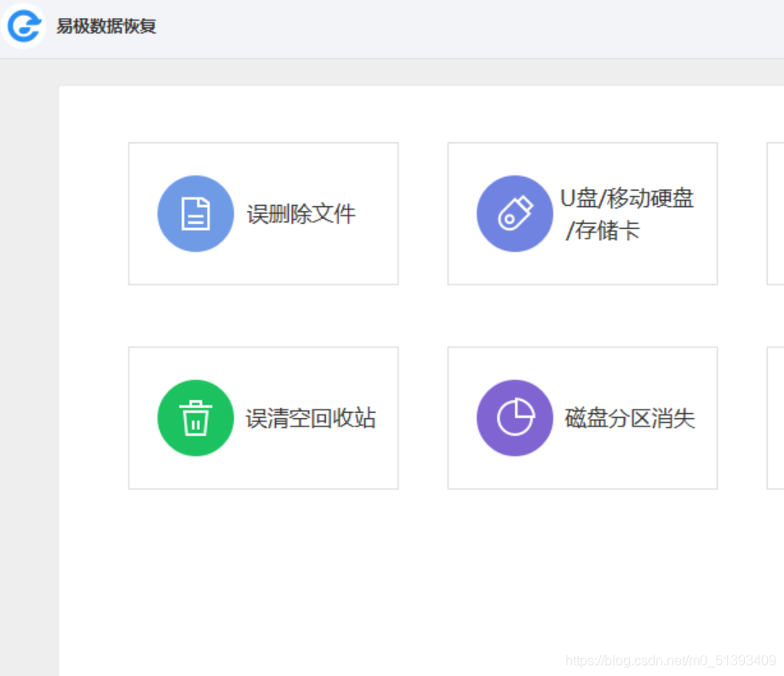The width and height of the screenshot is (784, 676).
Task: Click the USB drive icon
Action: click(x=514, y=214)
